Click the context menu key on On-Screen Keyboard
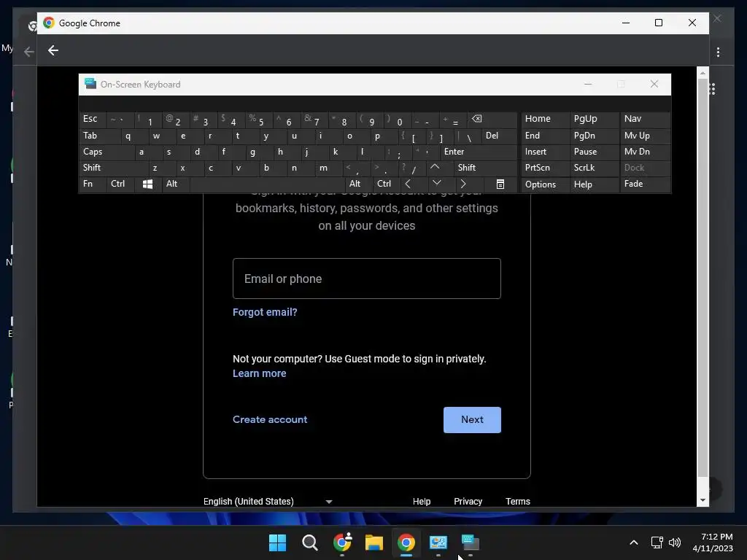Viewport: 747px width, 560px height. click(500, 184)
